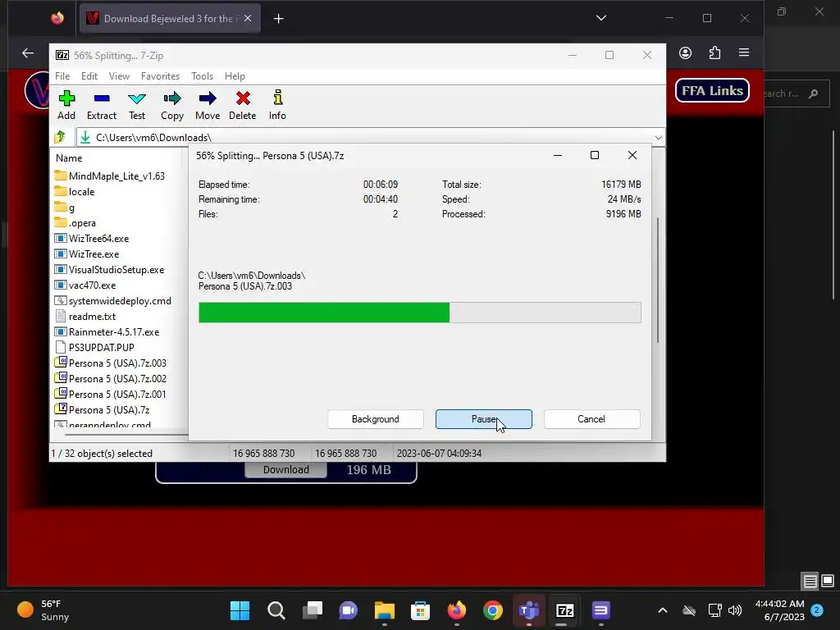
Task: Click the up-folder icon beside address bar
Action: [x=60, y=137]
